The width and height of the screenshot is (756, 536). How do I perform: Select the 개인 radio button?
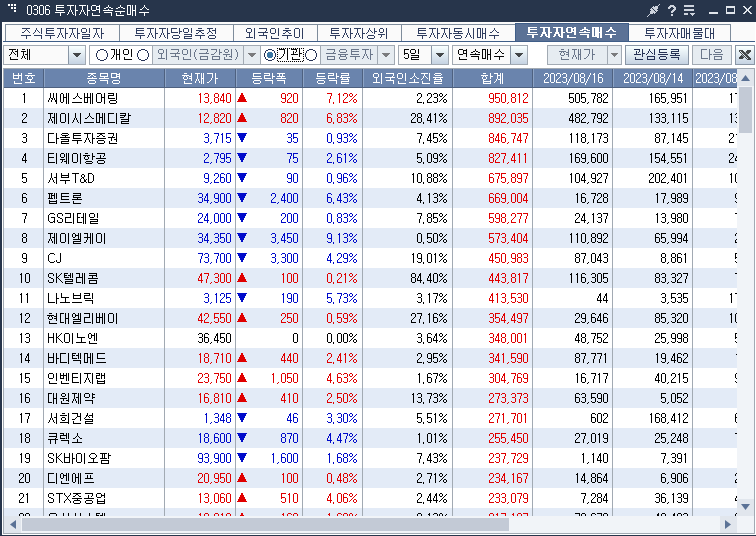102,55
